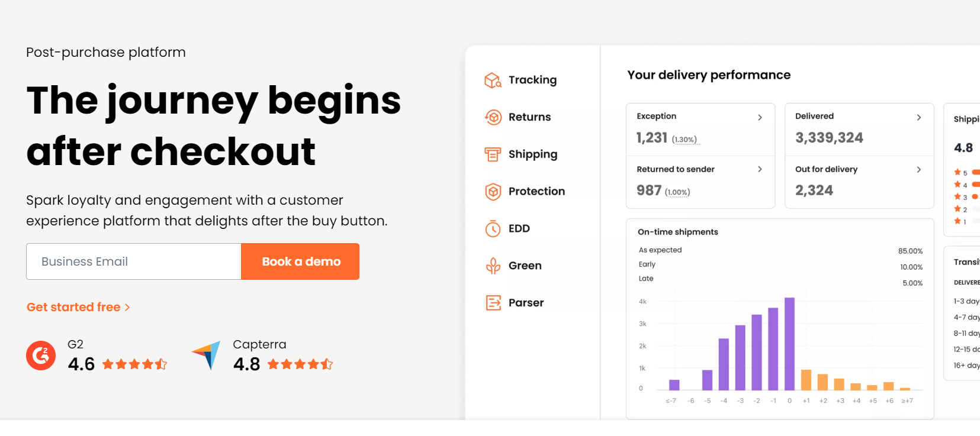Click the Green leaf icon
980x436 pixels.
pyautogui.click(x=492, y=265)
